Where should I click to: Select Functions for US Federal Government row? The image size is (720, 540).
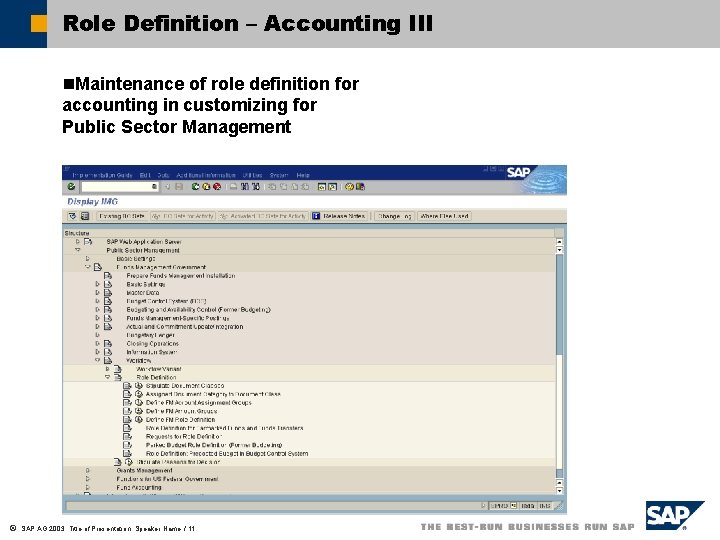click(x=167, y=478)
